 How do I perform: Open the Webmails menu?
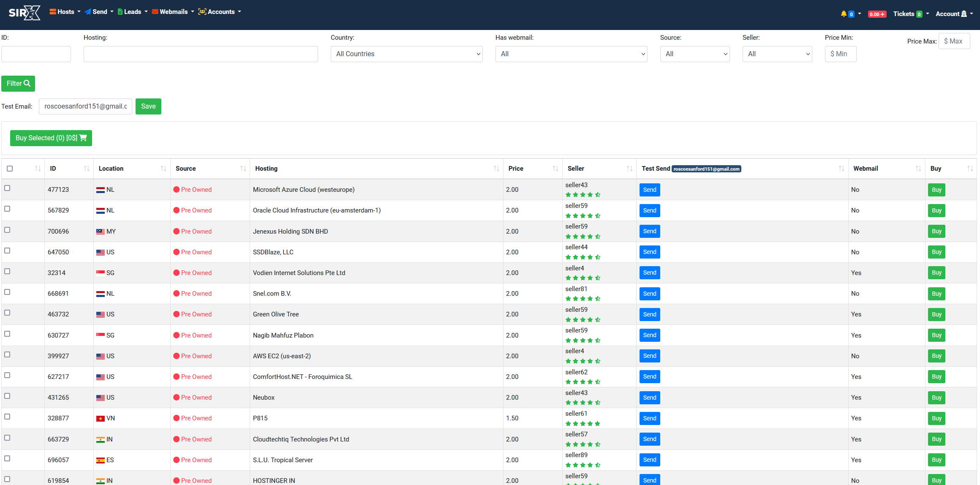point(173,12)
